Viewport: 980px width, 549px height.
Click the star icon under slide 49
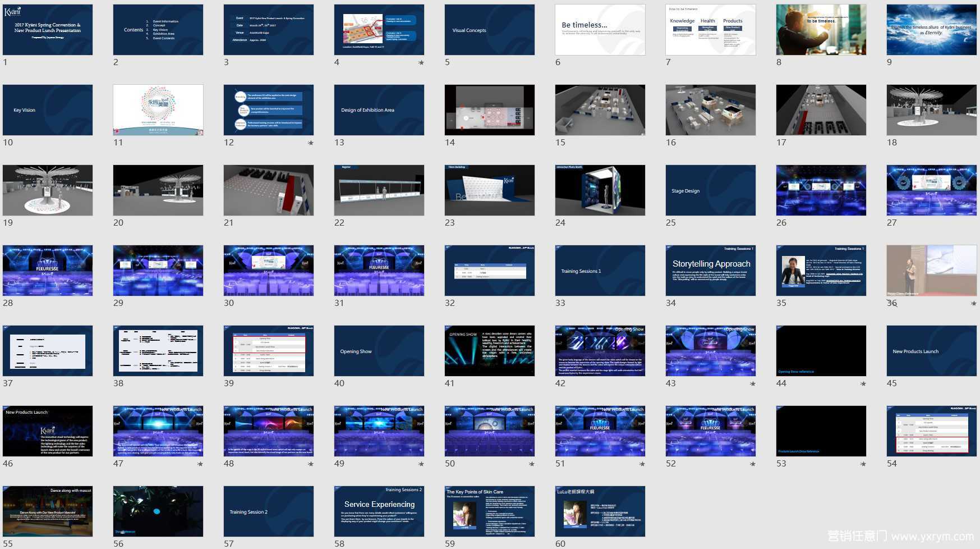(x=421, y=464)
